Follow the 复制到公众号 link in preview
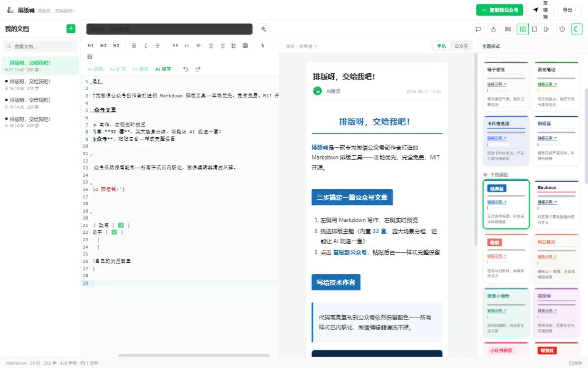Screen dimensions: 588x368 click(350, 252)
